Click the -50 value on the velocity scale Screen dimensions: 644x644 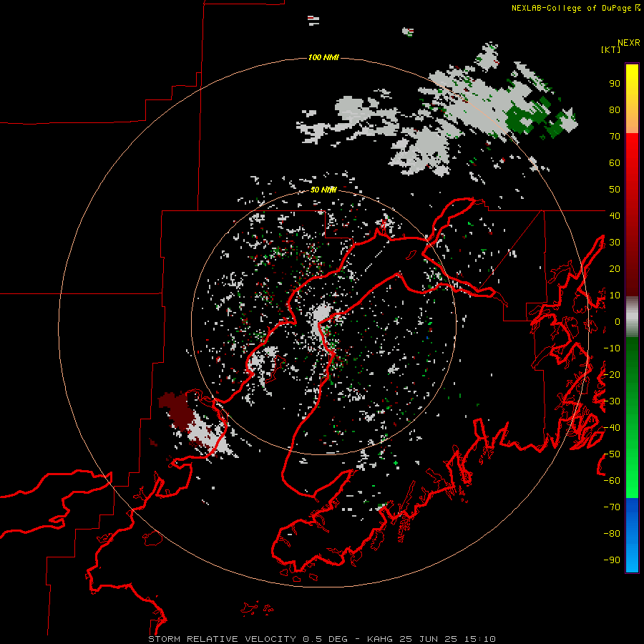612,454
